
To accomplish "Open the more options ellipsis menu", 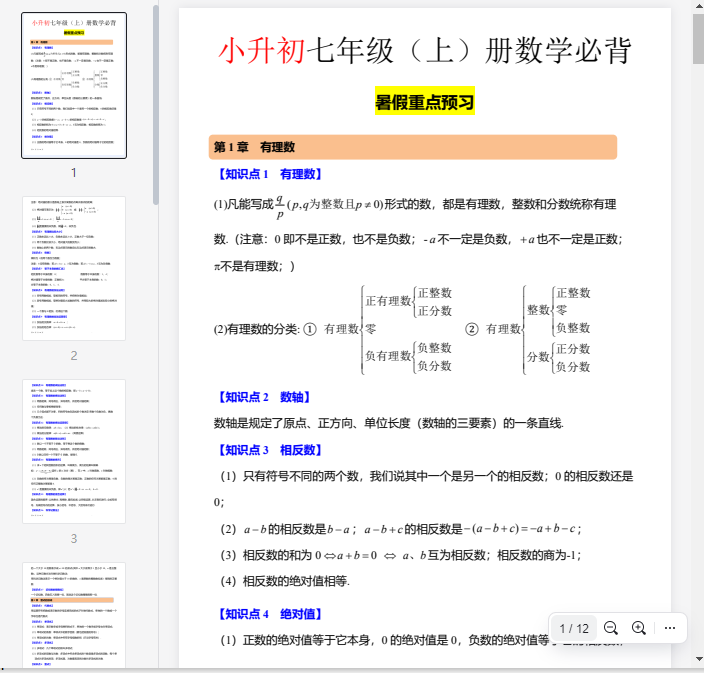I will point(670,628).
